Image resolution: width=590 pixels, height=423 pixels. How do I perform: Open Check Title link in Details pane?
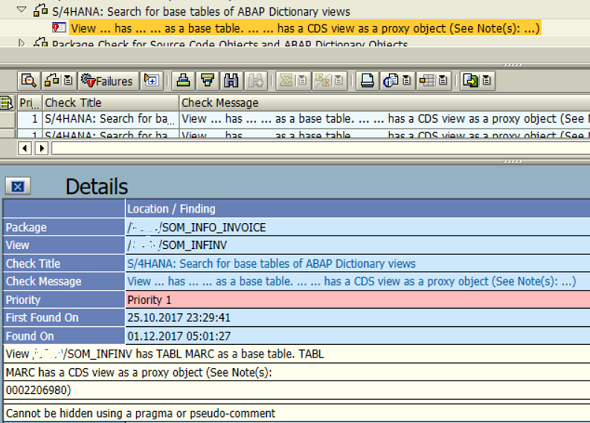[271, 263]
